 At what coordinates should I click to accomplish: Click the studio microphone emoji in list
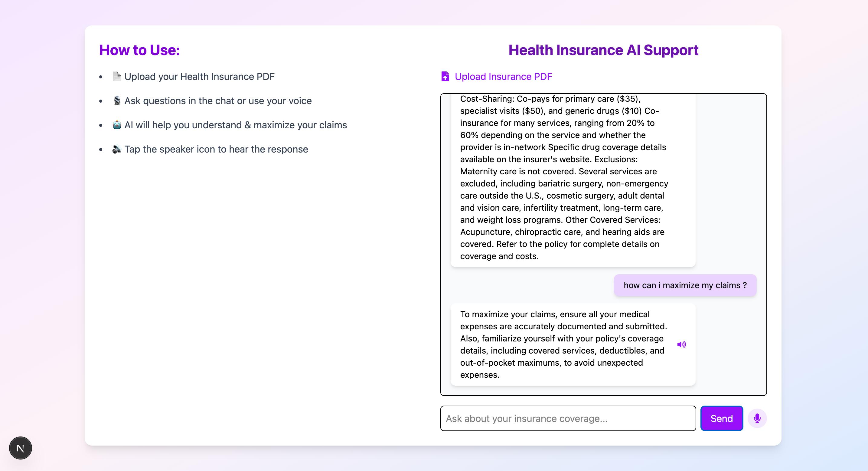(x=116, y=101)
